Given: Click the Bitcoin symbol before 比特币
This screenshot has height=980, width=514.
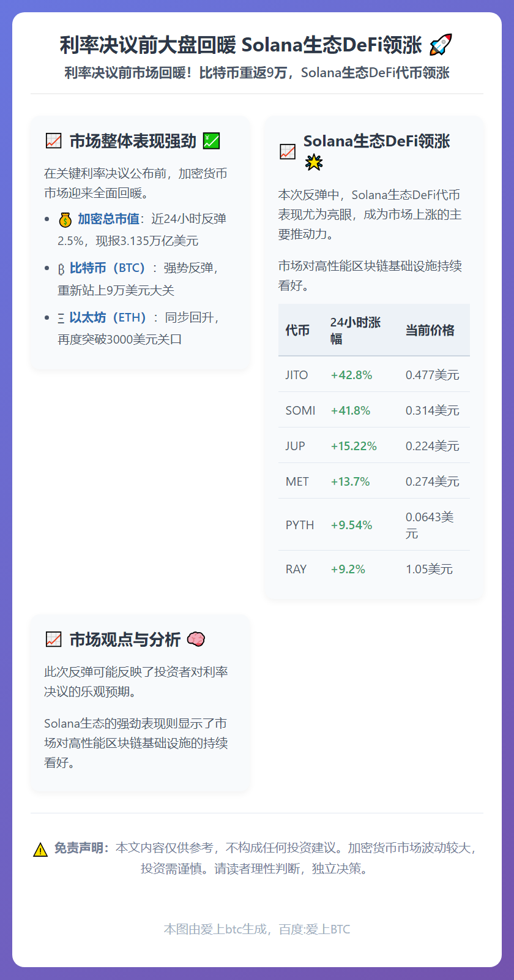Looking at the screenshot, I should [61, 269].
